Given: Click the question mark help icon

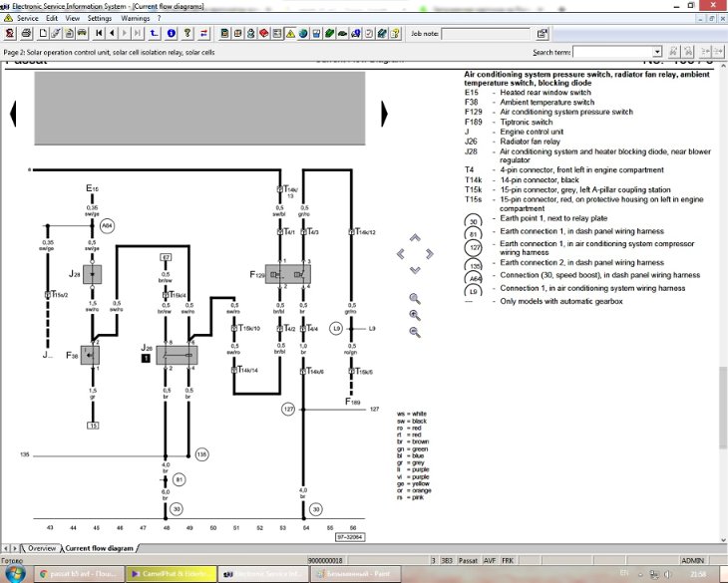Looking at the screenshot, I should pyautogui.click(x=187, y=34).
